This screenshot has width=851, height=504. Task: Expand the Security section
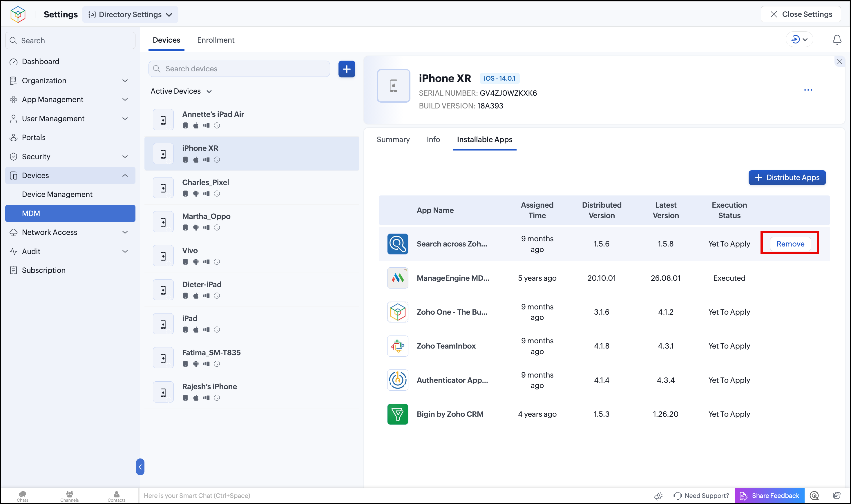pyautogui.click(x=70, y=157)
